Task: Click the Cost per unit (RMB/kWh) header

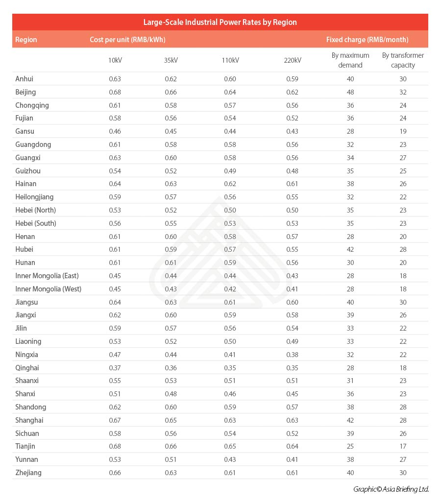Action: coord(127,40)
